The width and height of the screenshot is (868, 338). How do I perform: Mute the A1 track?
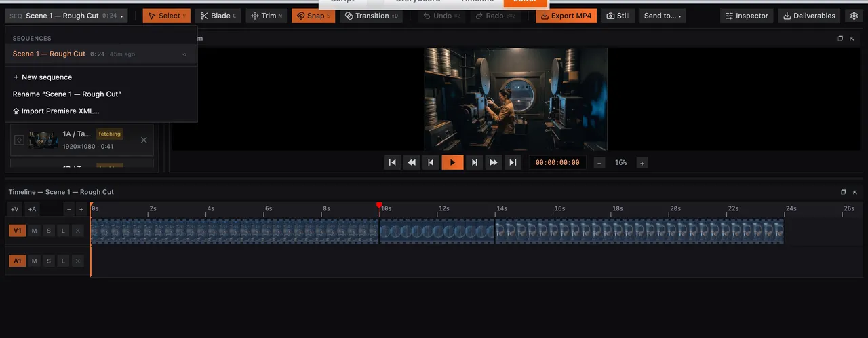[x=34, y=261]
